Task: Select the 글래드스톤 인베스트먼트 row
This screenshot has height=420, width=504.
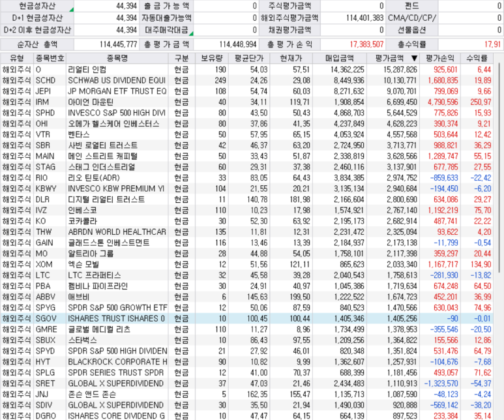Action: coord(247,243)
